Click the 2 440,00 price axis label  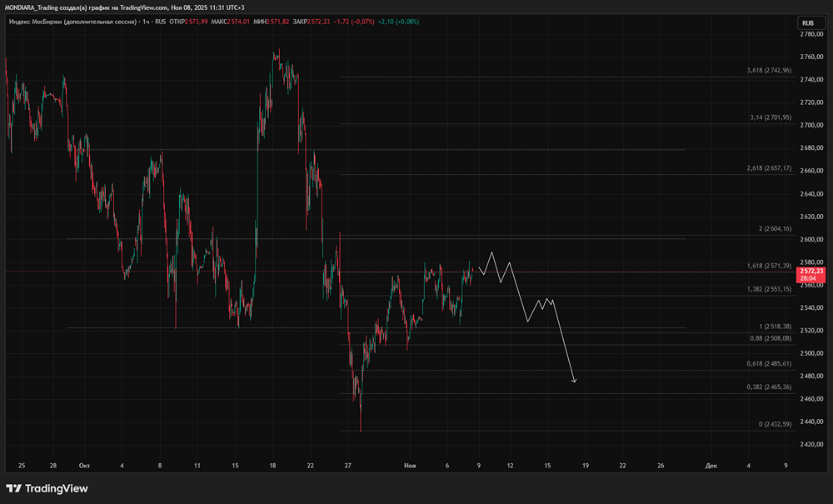[x=811, y=422]
